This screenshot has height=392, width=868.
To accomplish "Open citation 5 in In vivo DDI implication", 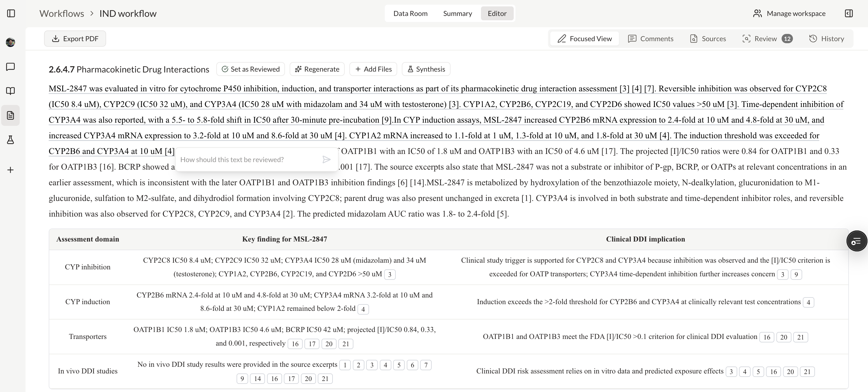I will pyautogui.click(x=758, y=372).
